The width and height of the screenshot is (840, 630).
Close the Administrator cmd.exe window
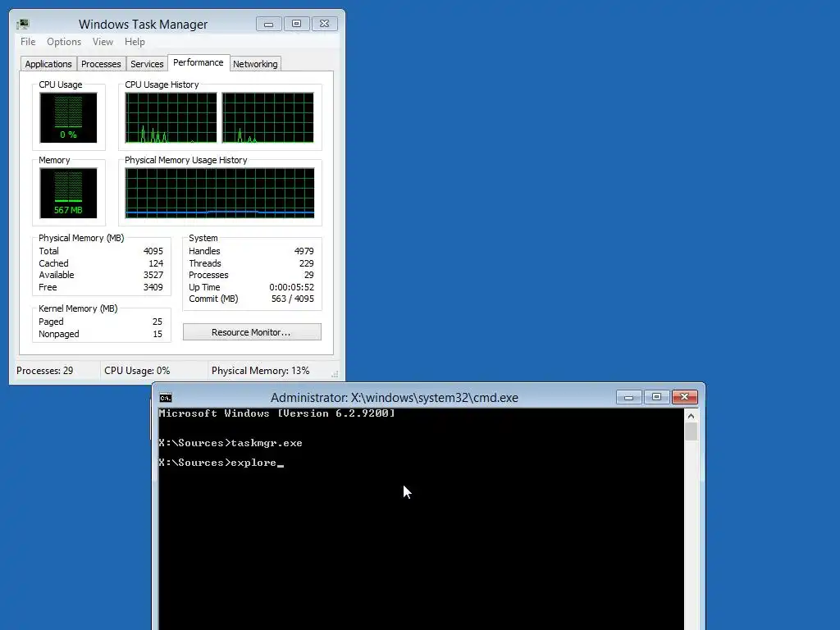pos(684,397)
